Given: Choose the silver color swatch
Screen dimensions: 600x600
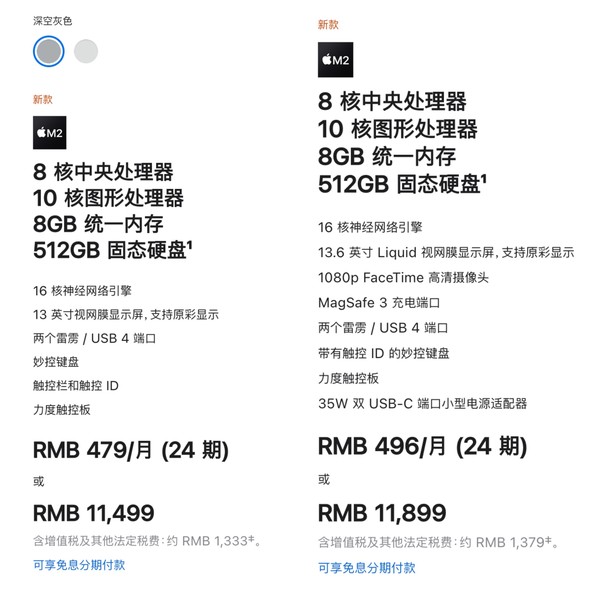Looking at the screenshot, I should point(86,51).
